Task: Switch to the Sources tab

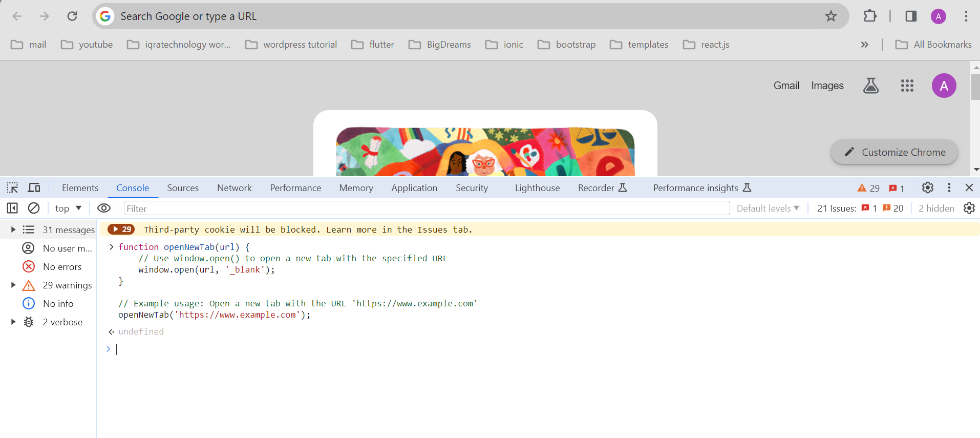Action: click(x=183, y=188)
